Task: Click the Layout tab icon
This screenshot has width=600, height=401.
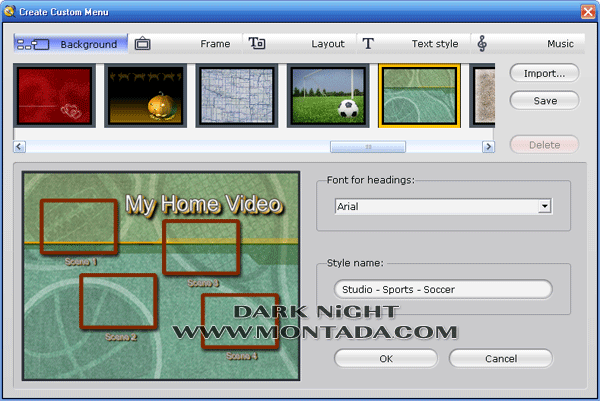Action: tap(257, 44)
